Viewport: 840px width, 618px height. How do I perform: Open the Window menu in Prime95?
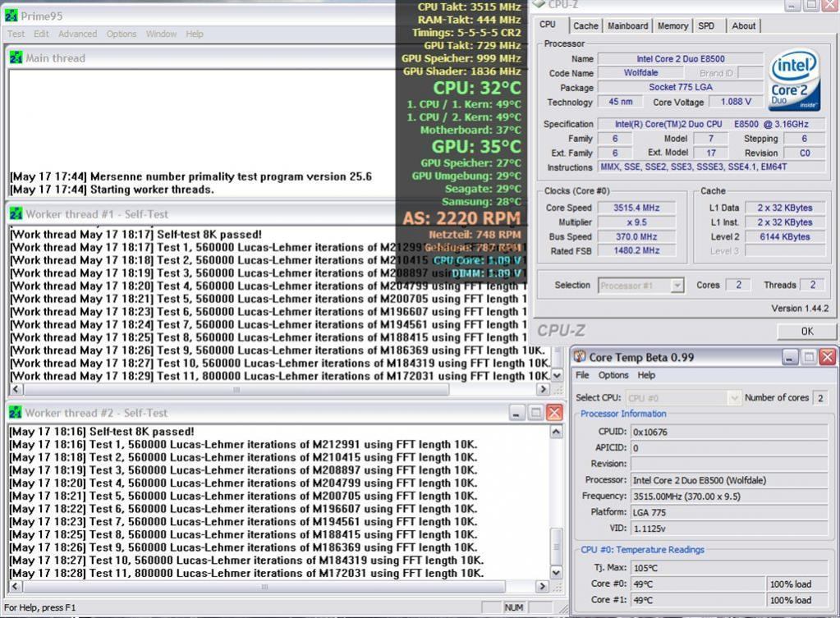161,34
